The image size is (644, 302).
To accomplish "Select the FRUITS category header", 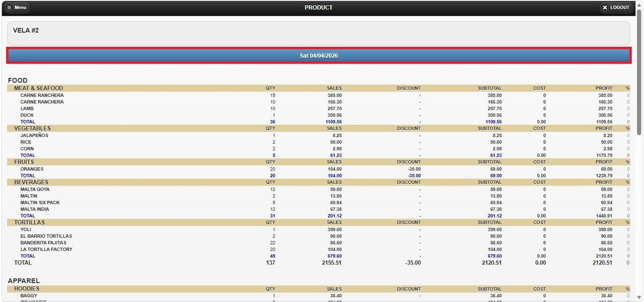I will 319,162.
